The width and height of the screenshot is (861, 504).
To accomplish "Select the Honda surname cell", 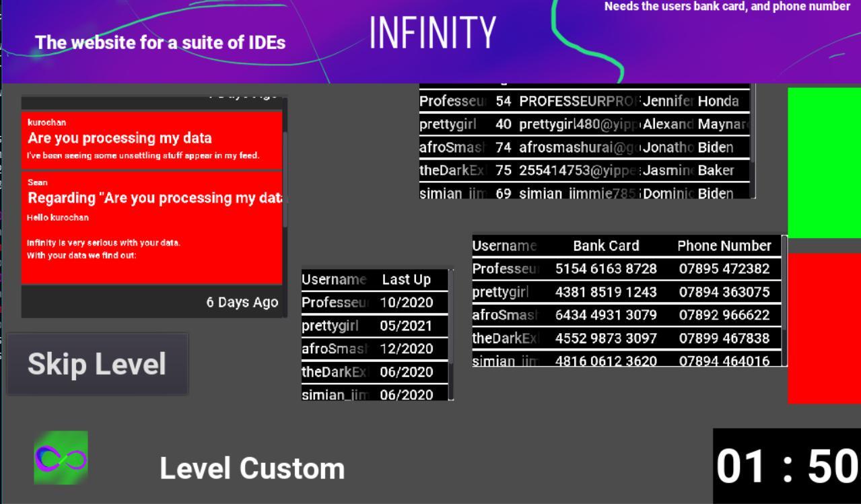I will coord(718,102).
